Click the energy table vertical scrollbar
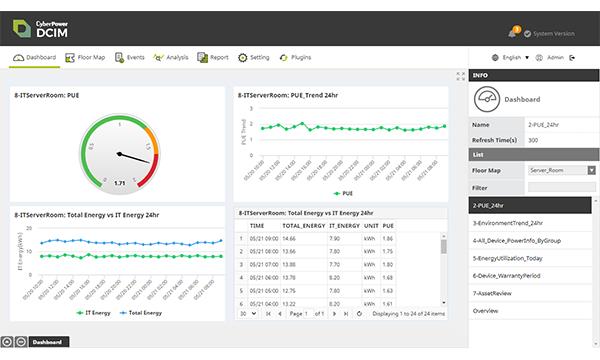Image resolution: width=600 pixels, height=360 pixels. point(444,269)
